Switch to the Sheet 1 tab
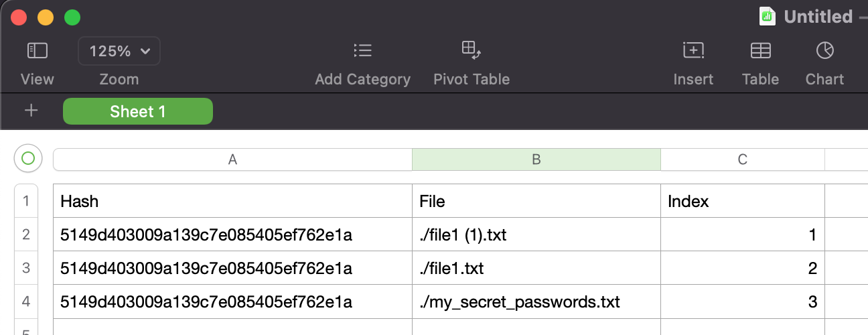Viewport: 868px width, 335px height. (138, 111)
